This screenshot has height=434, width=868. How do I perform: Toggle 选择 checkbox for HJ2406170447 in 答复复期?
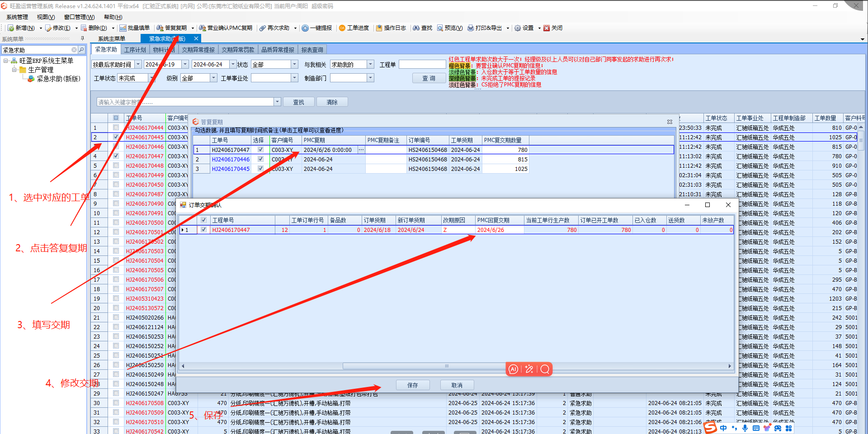(x=260, y=150)
